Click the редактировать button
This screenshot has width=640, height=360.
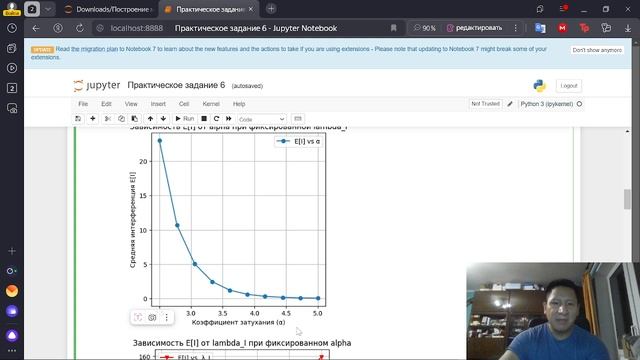[474, 28]
